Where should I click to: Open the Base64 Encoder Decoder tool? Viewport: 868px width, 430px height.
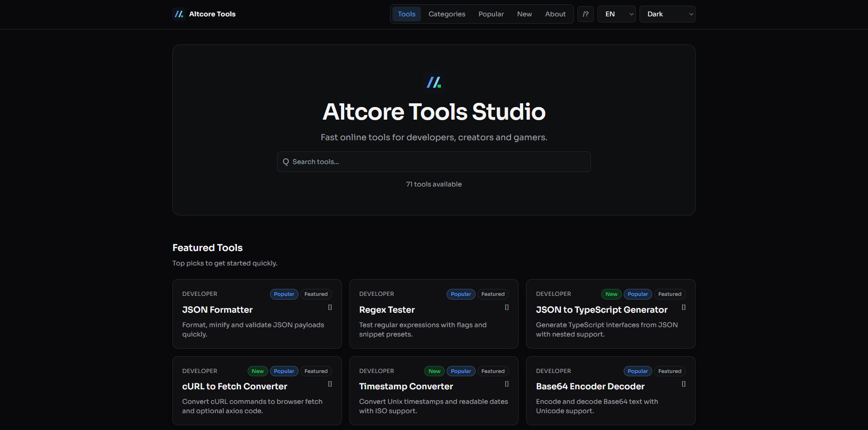(590, 387)
